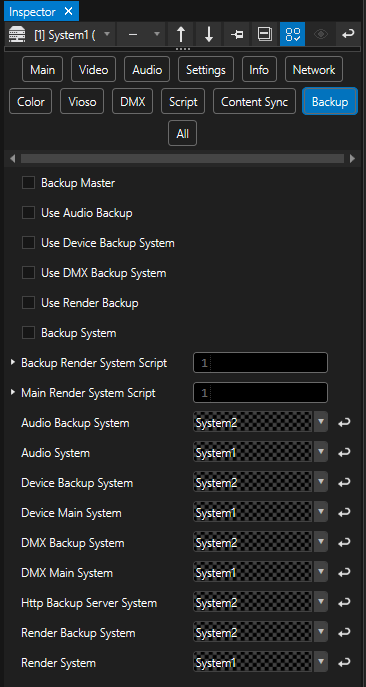Click Backup Render System Script input field

click(x=260, y=363)
